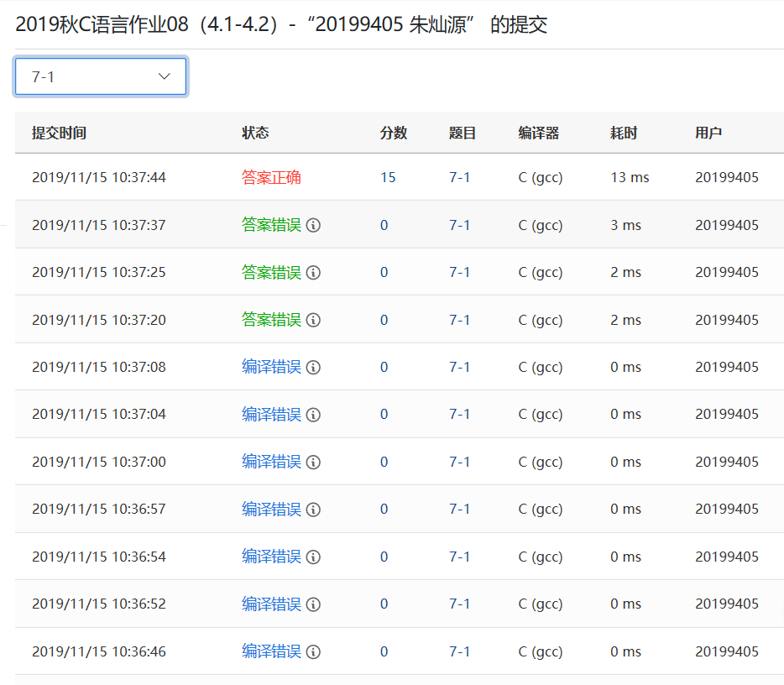The height and width of the screenshot is (685, 784).
Task: Open compile error info for 10:37:08
Action: (314, 367)
